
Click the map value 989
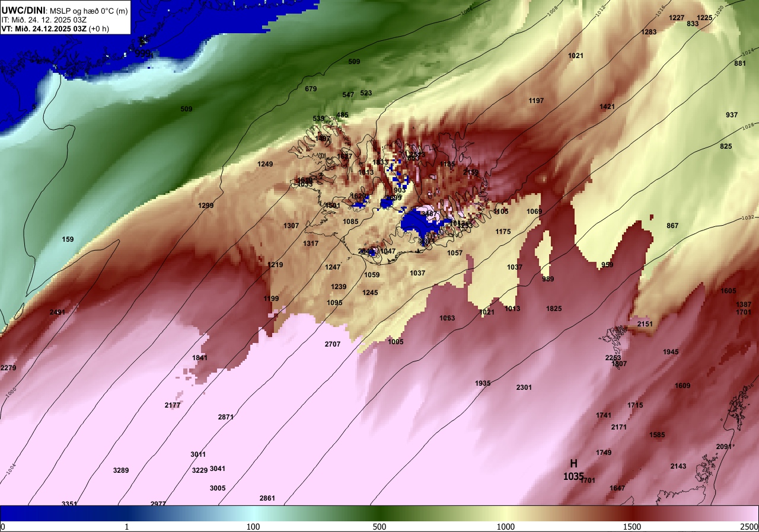[x=548, y=279]
